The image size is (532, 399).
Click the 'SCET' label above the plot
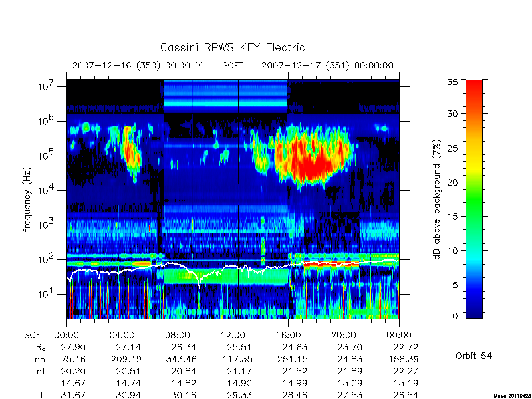233,65
